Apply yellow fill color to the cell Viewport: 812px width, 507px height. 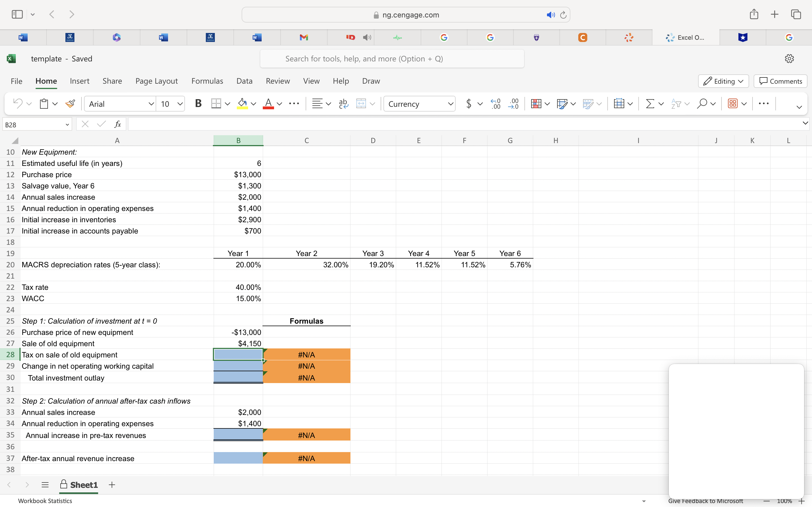[242, 104]
